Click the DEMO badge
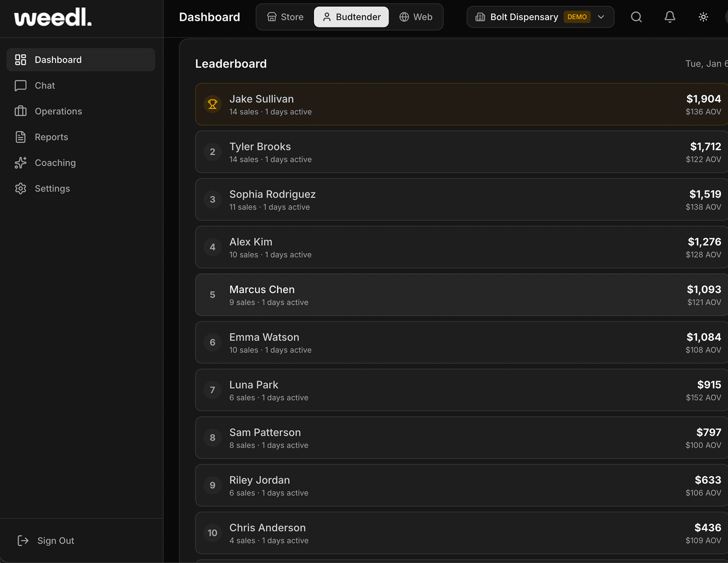 (x=577, y=17)
